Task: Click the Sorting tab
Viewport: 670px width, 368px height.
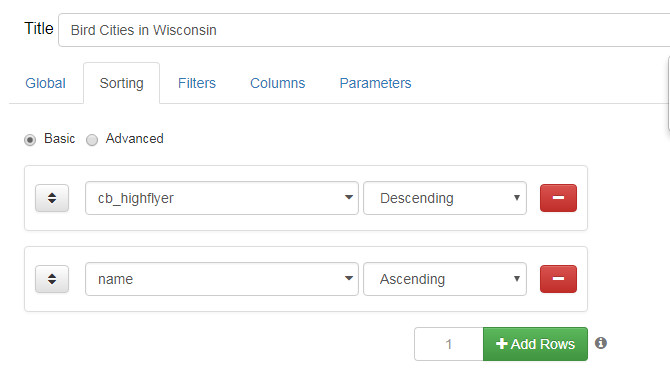Action: pyautogui.click(x=121, y=83)
